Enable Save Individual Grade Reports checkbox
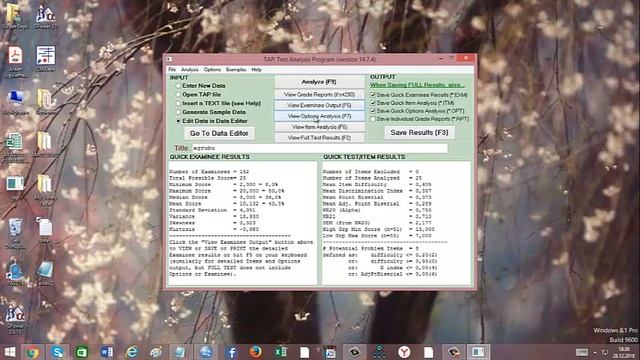Image resolution: width=640 pixels, height=360 pixels. pos(373,119)
